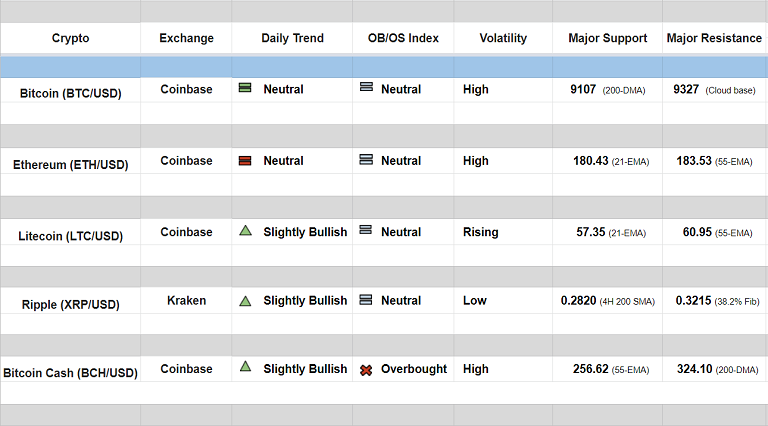The image size is (768, 426).
Task: Click the Kraken exchange cell
Action: point(186,300)
